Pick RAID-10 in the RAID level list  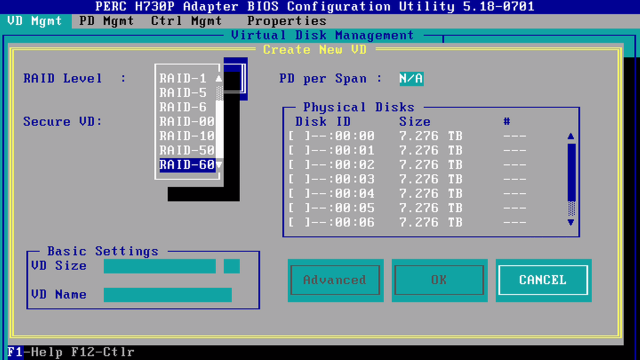187,136
